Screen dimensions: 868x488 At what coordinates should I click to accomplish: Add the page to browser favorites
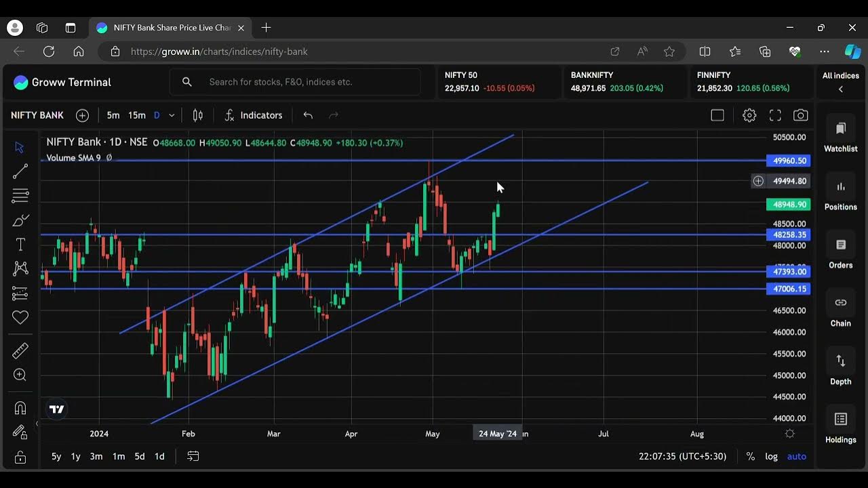[669, 52]
